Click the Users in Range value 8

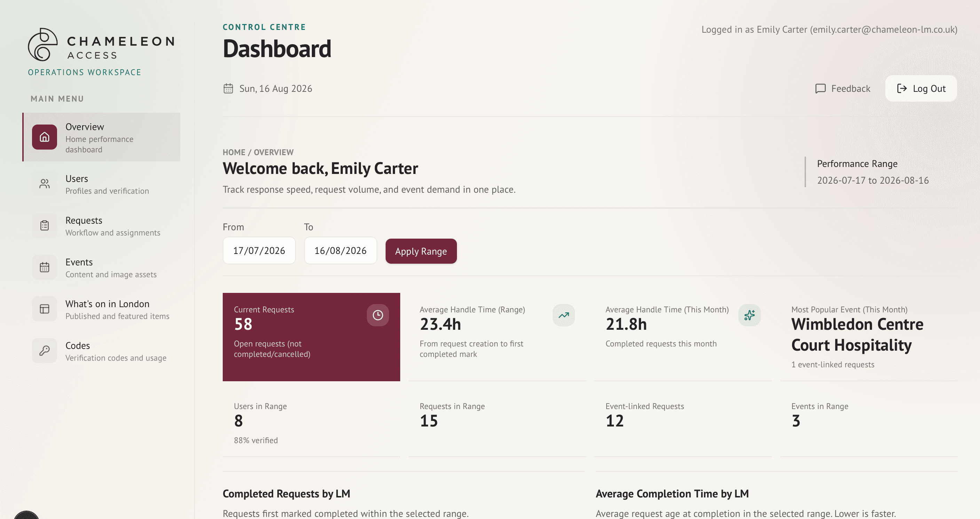(x=238, y=421)
